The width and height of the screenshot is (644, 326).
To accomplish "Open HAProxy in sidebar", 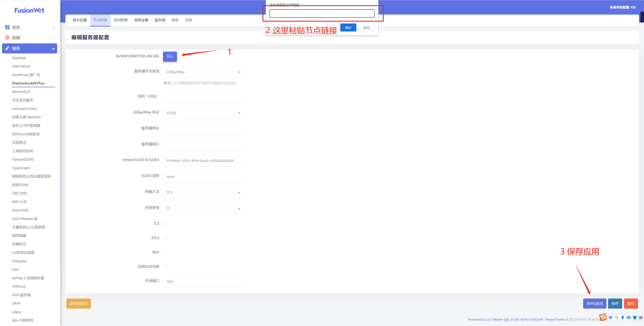I will click(x=19, y=286).
